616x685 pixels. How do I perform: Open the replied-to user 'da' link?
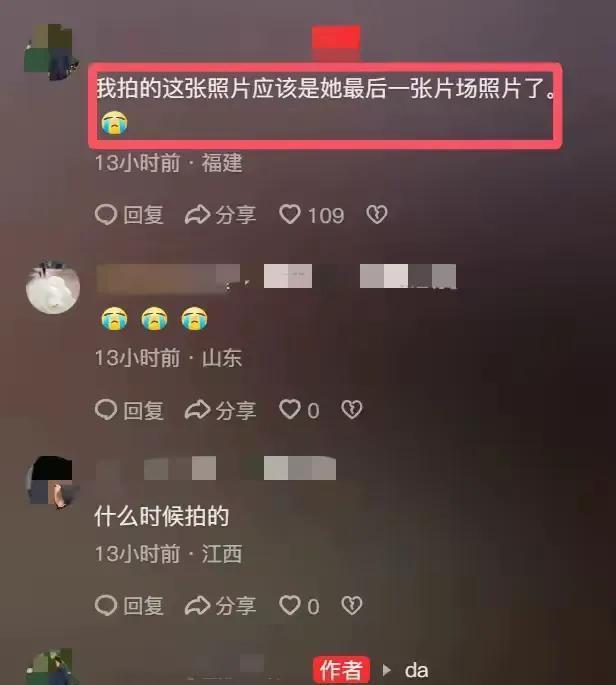[416, 670]
